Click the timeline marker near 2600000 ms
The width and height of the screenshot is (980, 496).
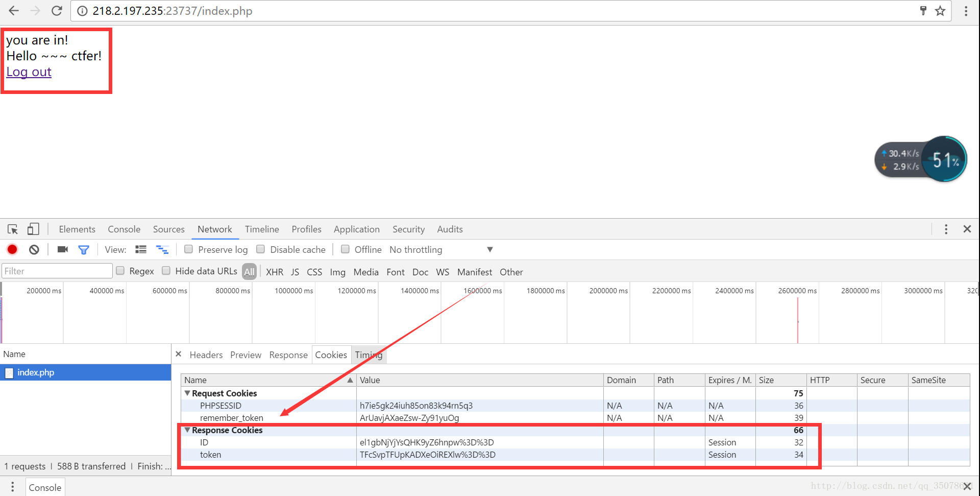pos(798,321)
